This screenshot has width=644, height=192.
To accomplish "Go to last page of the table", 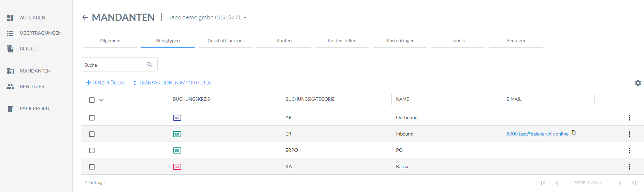I will (x=633, y=183).
